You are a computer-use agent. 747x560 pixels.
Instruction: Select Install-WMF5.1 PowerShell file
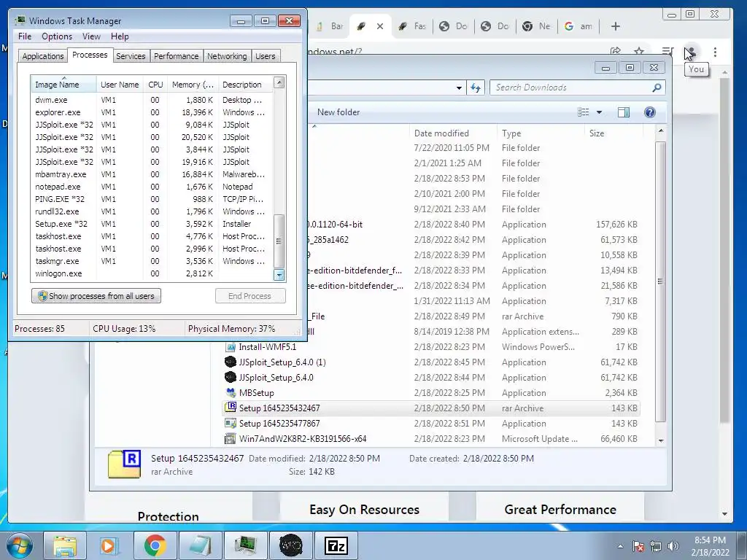coord(431,346)
